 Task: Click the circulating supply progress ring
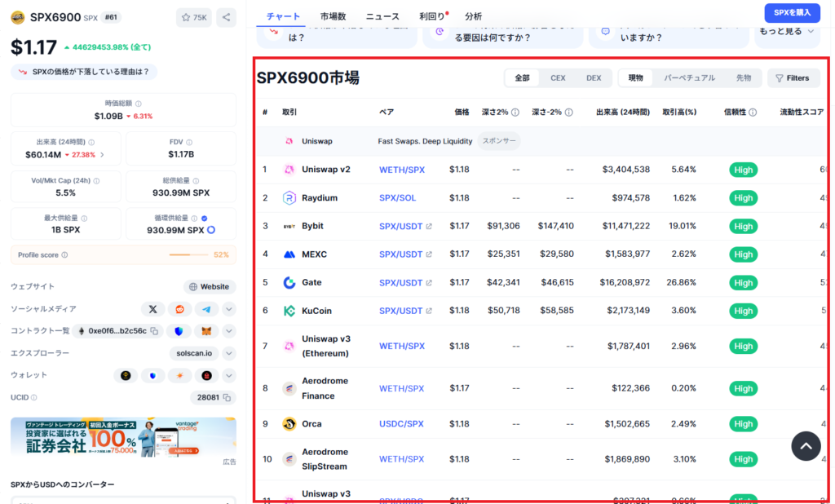point(211,230)
